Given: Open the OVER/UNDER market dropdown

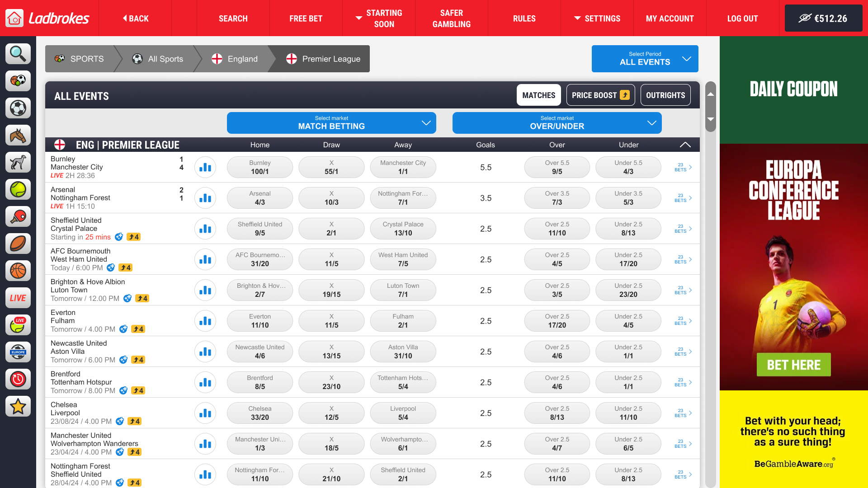Looking at the screenshot, I should pyautogui.click(x=557, y=123).
